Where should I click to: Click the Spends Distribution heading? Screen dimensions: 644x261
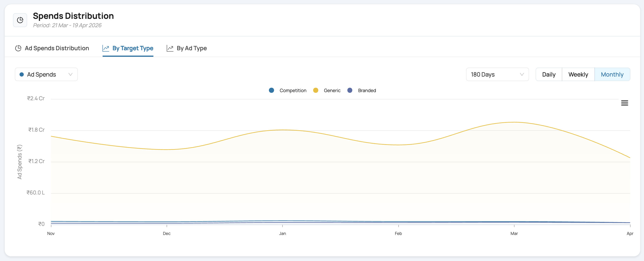[73, 16]
